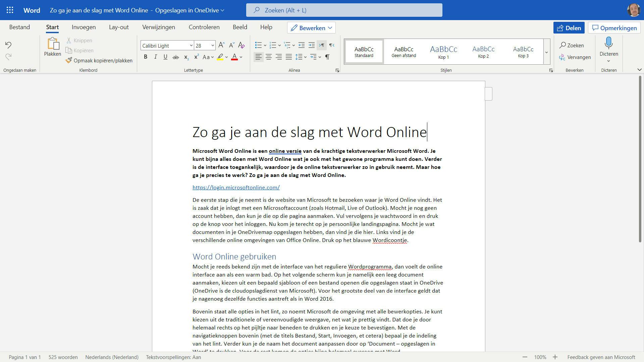The height and width of the screenshot is (362, 644).
Task: Increase font size with the larger A icon
Action: coord(221,45)
